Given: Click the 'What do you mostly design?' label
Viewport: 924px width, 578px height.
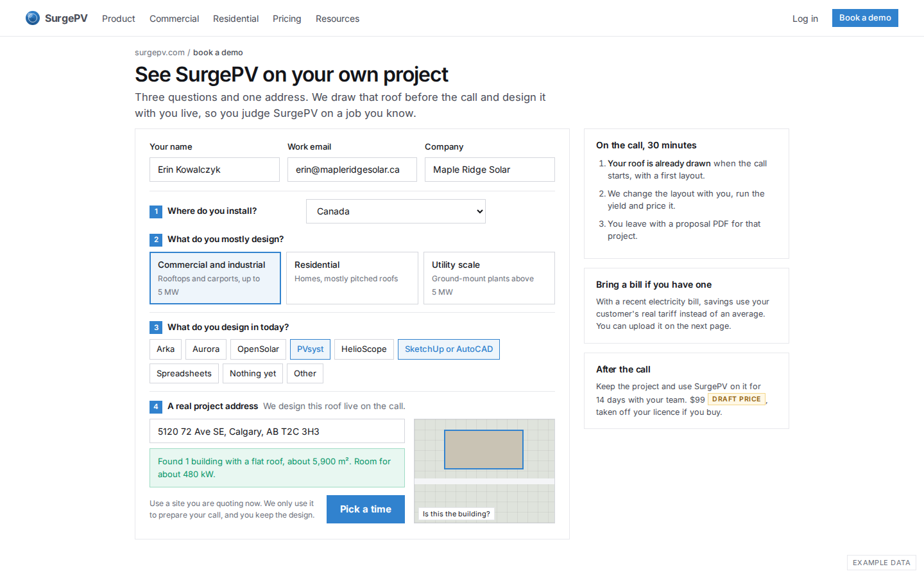Looking at the screenshot, I should [225, 239].
